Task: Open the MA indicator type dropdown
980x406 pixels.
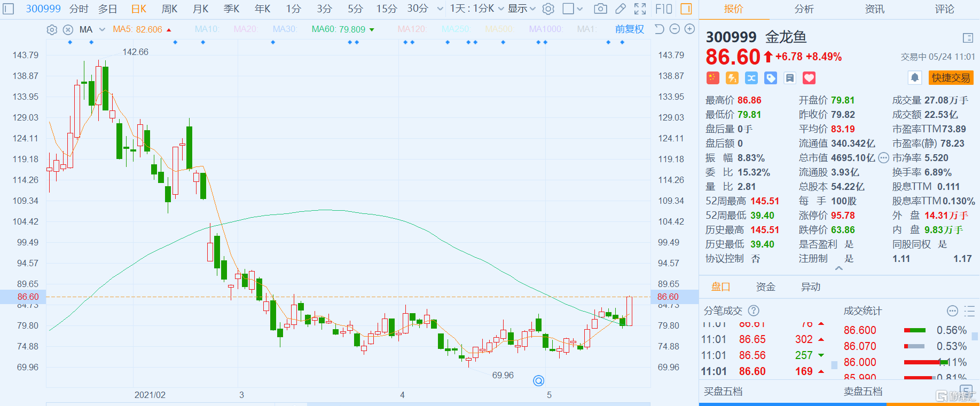Action: click(x=102, y=29)
